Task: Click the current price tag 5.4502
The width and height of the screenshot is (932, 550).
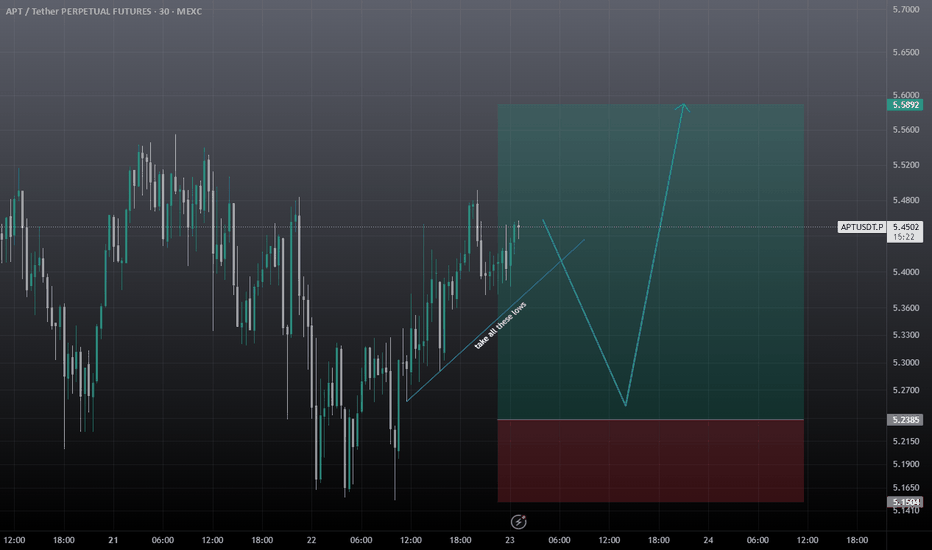Action: click(x=905, y=227)
